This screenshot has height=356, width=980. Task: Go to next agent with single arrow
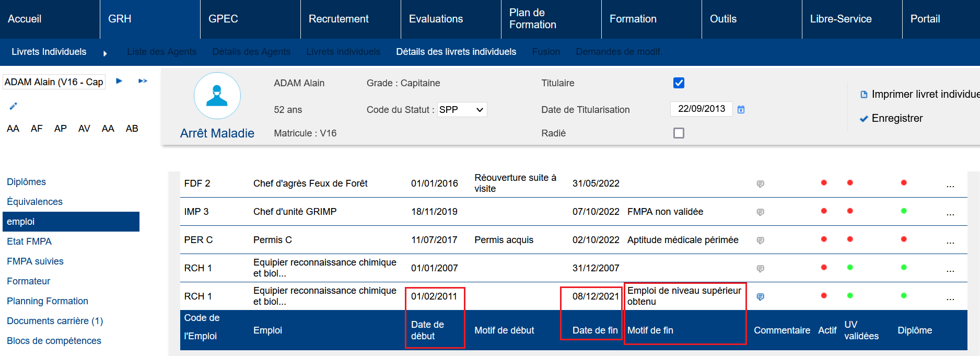point(119,81)
